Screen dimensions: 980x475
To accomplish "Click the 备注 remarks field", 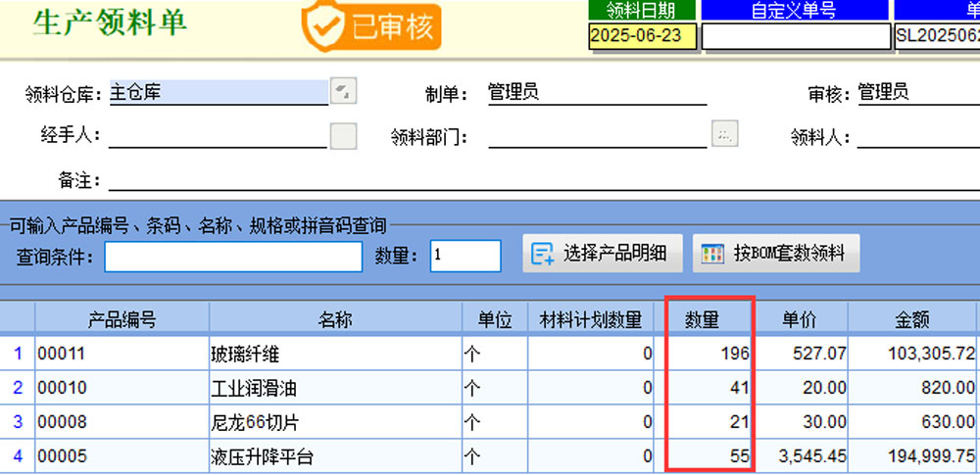I will [x=539, y=180].
